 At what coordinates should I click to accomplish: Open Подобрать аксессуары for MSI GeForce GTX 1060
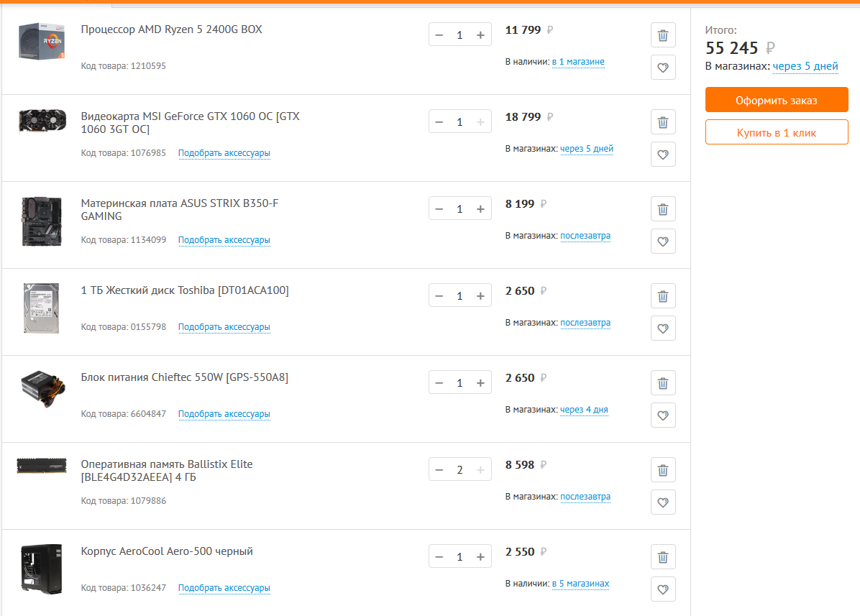point(224,153)
